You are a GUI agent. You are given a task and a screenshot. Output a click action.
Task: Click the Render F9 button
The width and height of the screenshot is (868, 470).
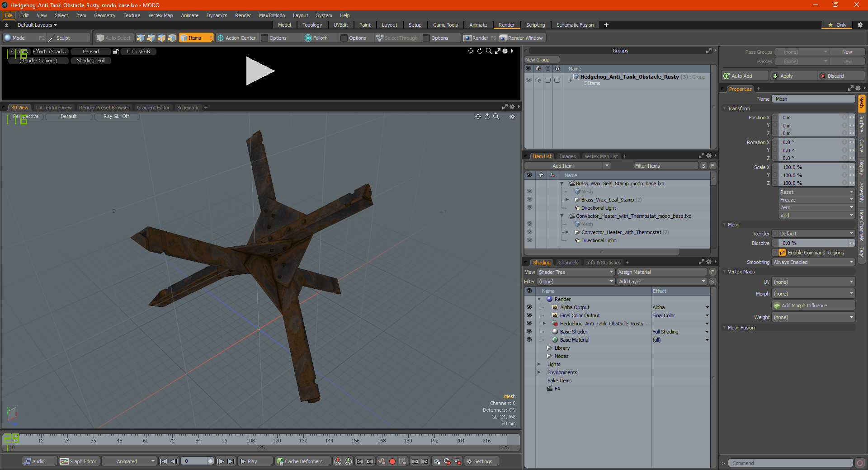(x=479, y=38)
